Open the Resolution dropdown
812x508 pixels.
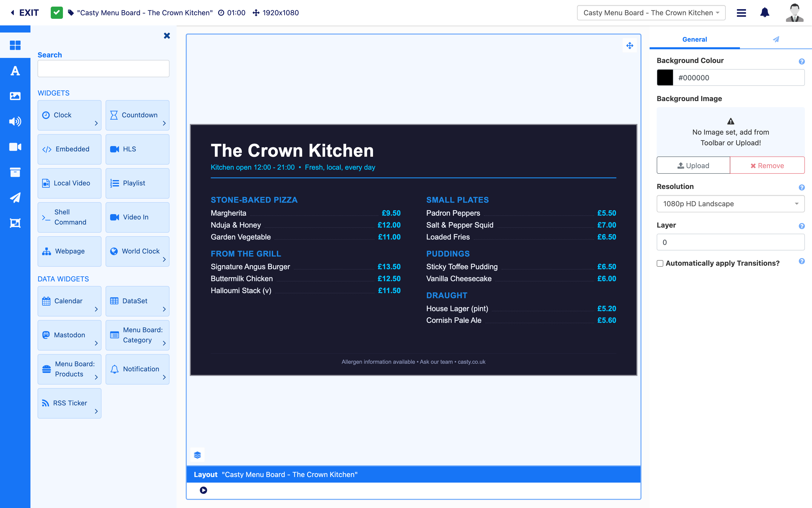731,204
